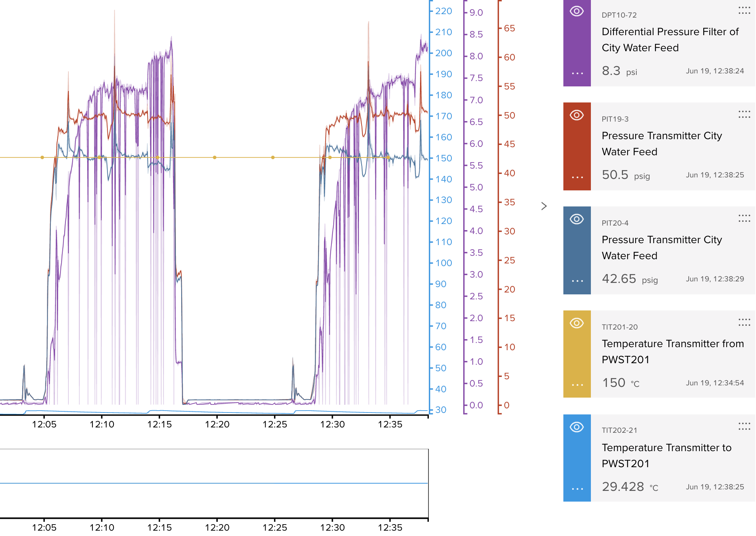Open the three-dot menu on purple DPT10-72 swatch
The image size is (756, 536).
(x=577, y=73)
